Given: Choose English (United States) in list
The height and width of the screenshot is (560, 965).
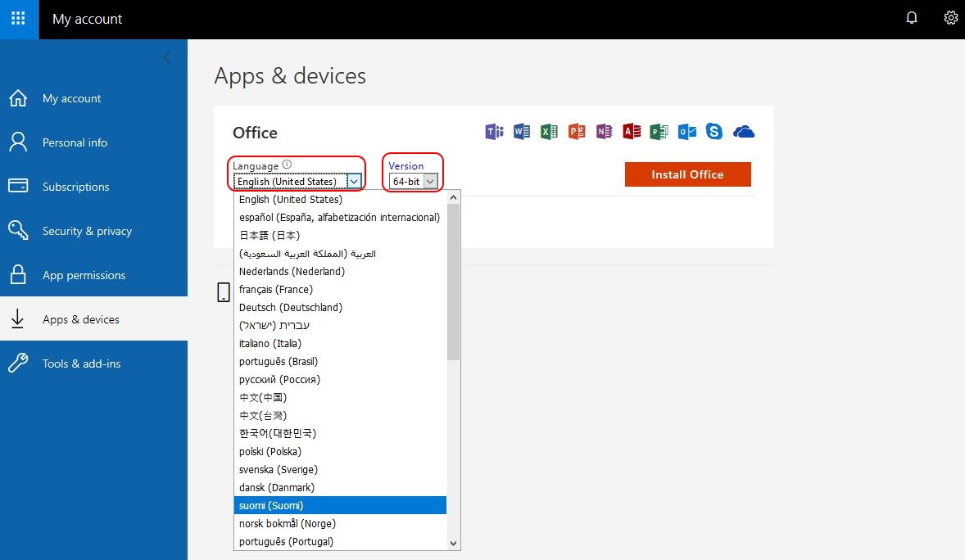Looking at the screenshot, I should (340, 200).
